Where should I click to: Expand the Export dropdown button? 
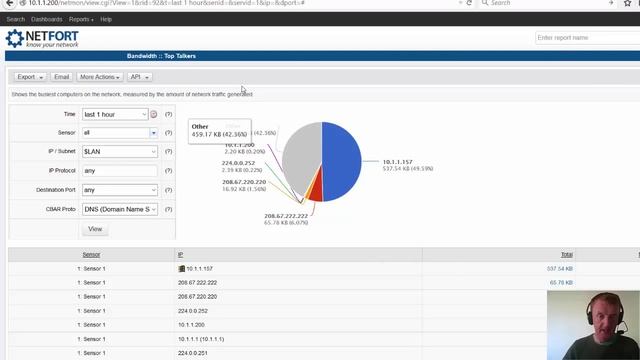tap(30, 77)
